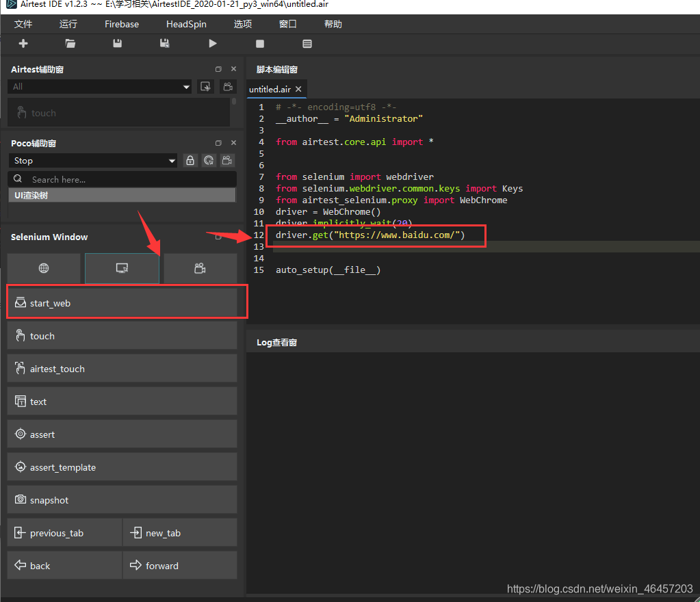Screen dimensions: 700x602
Task: Open the 帮助 menu
Action: 333,24
